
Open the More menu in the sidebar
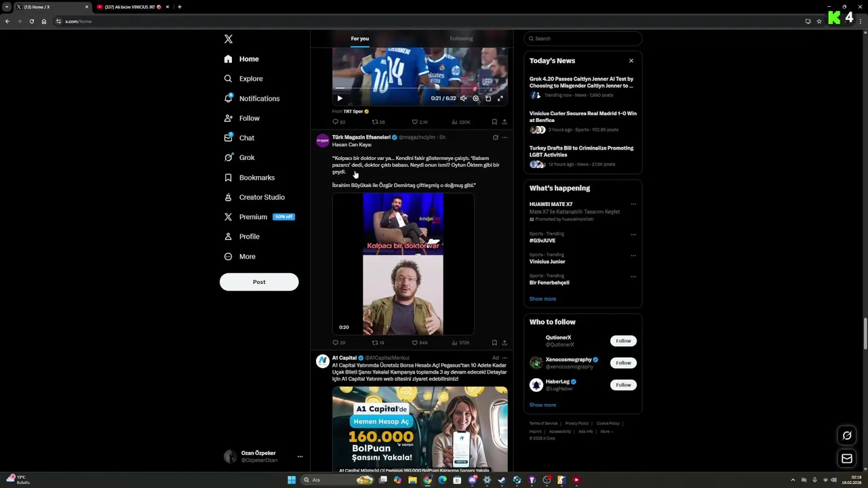[239, 256]
